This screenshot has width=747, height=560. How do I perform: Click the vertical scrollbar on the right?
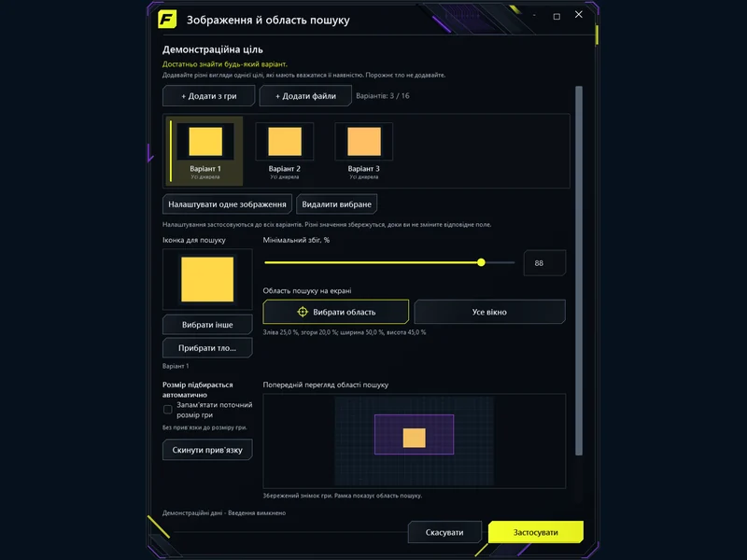[579, 271]
